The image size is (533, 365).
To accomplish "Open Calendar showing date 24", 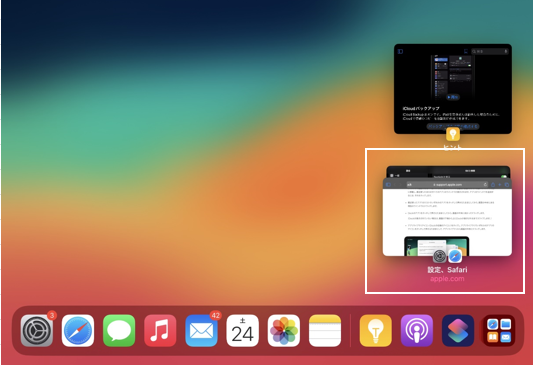I will (242, 330).
